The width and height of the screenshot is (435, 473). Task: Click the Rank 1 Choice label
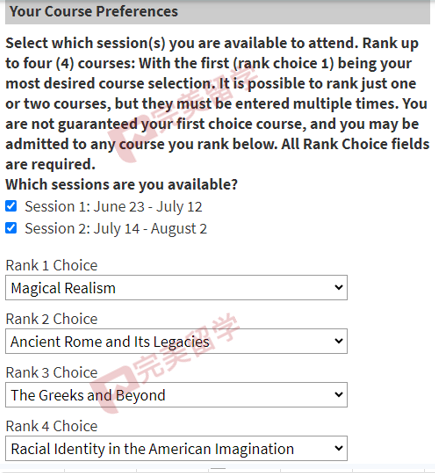coord(52,266)
